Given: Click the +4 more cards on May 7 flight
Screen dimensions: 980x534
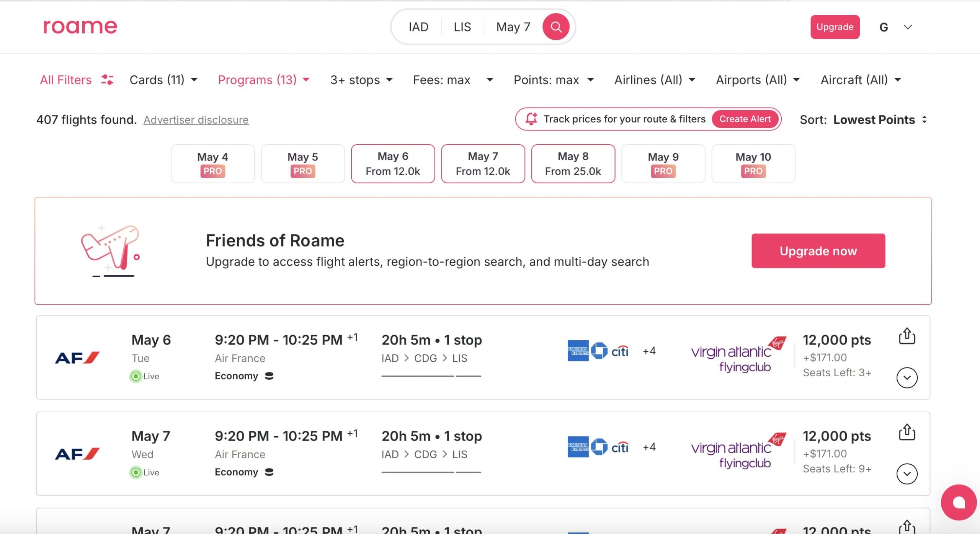Looking at the screenshot, I should pyautogui.click(x=649, y=447).
